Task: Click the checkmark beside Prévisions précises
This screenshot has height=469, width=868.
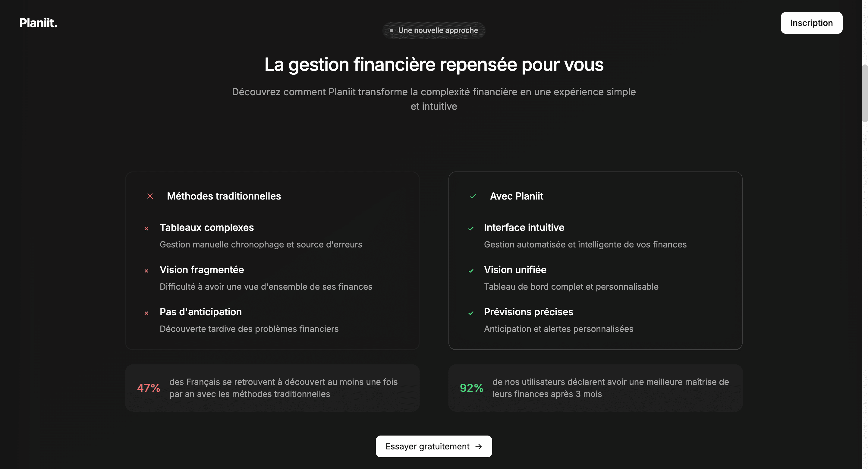Action: [x=471, y=313]
